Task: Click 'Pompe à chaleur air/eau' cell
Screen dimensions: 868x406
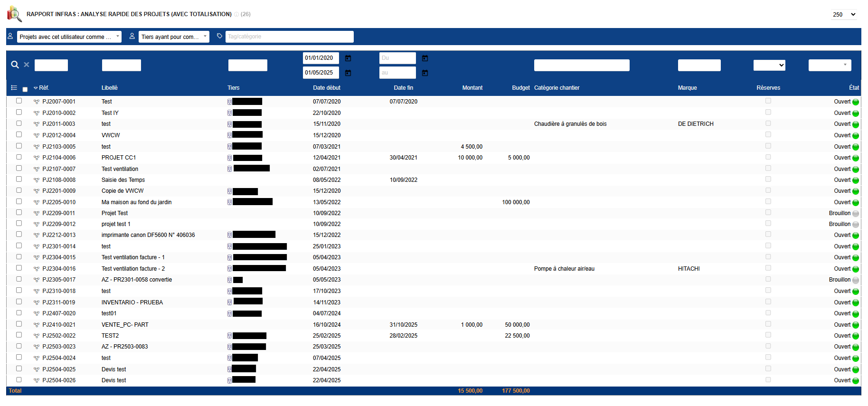Action: 564,269
